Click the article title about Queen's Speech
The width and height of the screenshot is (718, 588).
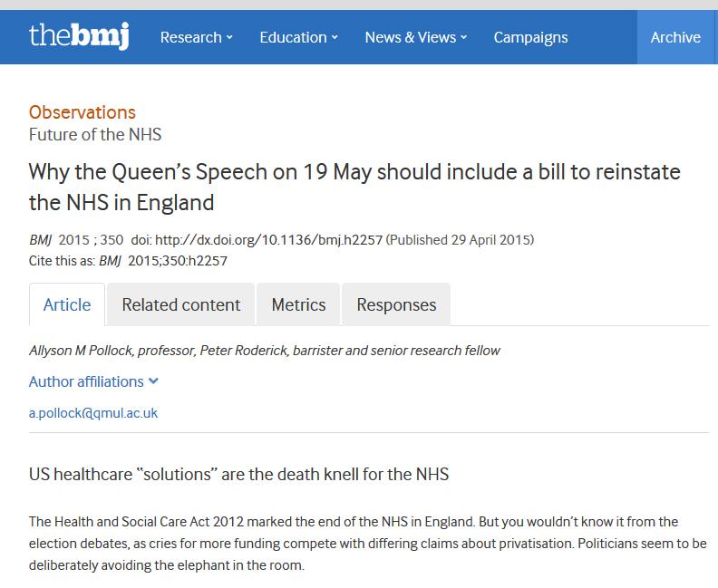(x=354, y=188)
